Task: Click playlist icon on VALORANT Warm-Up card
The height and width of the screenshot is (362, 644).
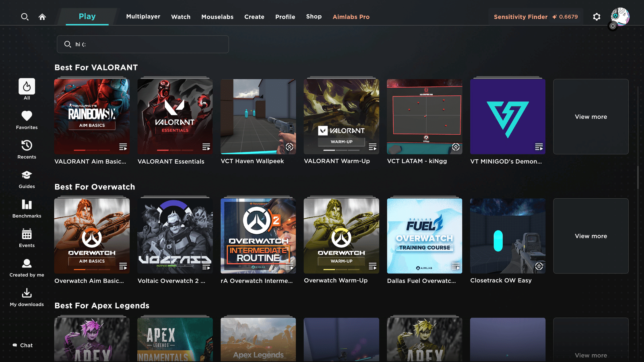Action: click(x=373, y=147)
